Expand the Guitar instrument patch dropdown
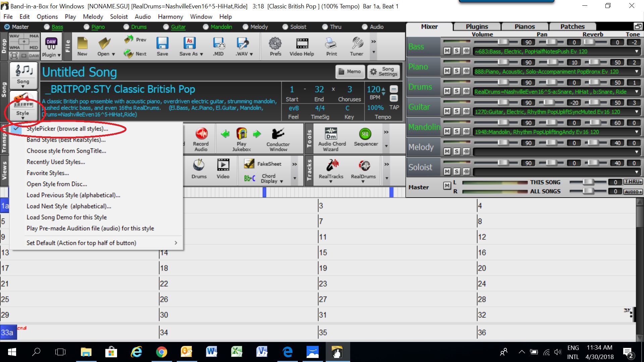Image resolution: width=644 pixels, height=362 pixels. [x=636, y=112]
